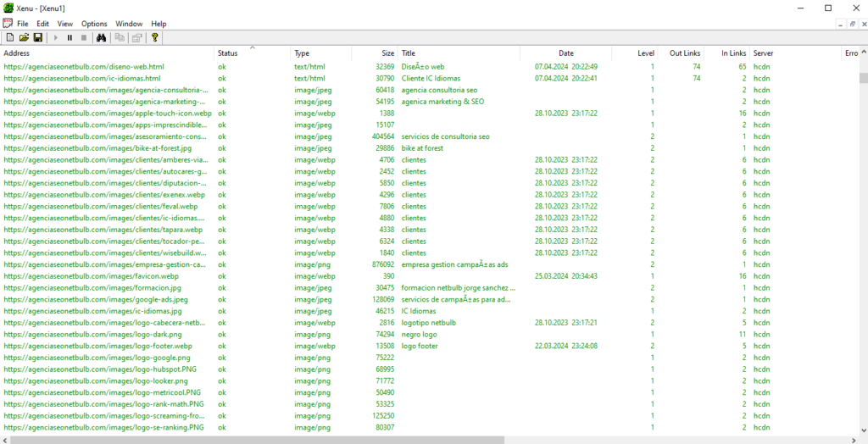Open the Options menu
Image resolution: width=868 pixels, height=444 pixels.
[94, 24]
